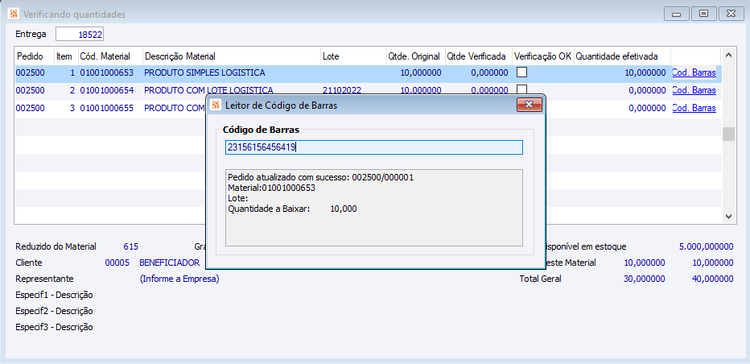
Task: Close the Verificando quantidades window
Action: (x=731, y=14)
